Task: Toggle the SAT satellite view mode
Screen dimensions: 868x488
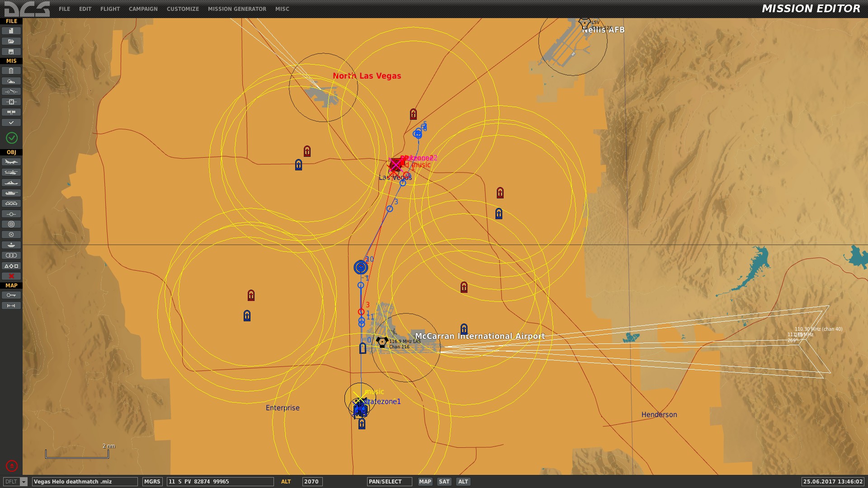Action: click(444, 482)
